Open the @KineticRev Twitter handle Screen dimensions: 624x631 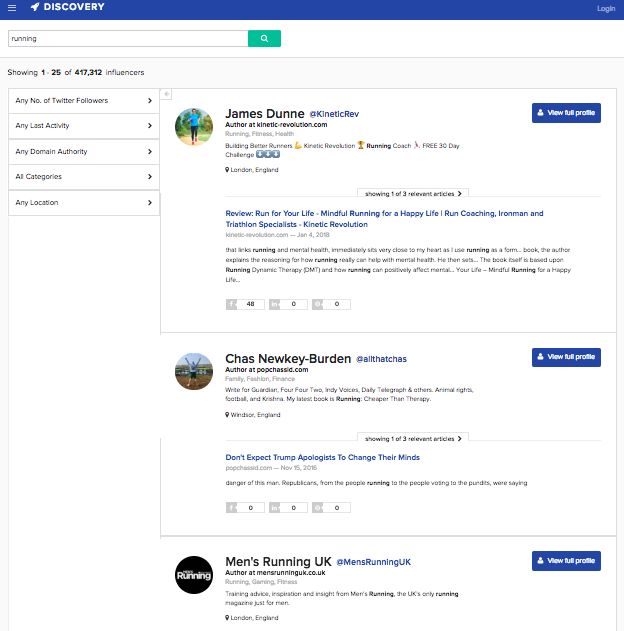point(334,114)
